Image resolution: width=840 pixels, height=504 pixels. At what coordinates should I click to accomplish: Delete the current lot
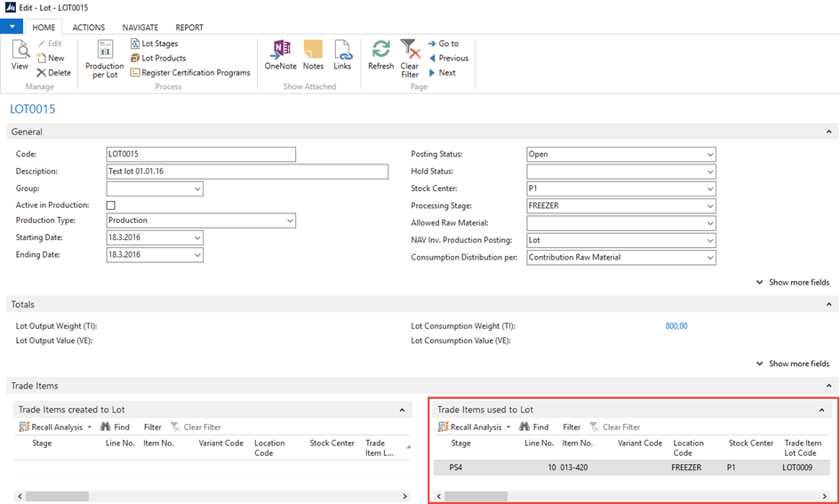[x=53, y=72]
